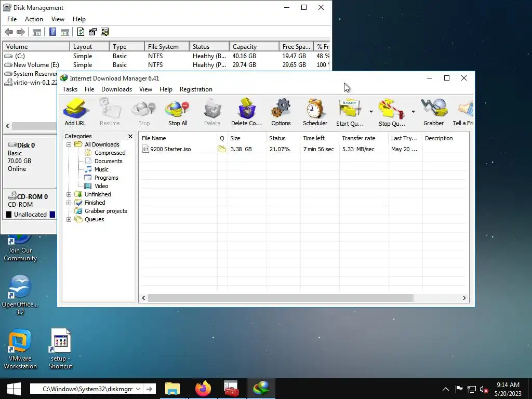Open the Scheduler clock icon
The image size is (532, 399).
(315, 112)
